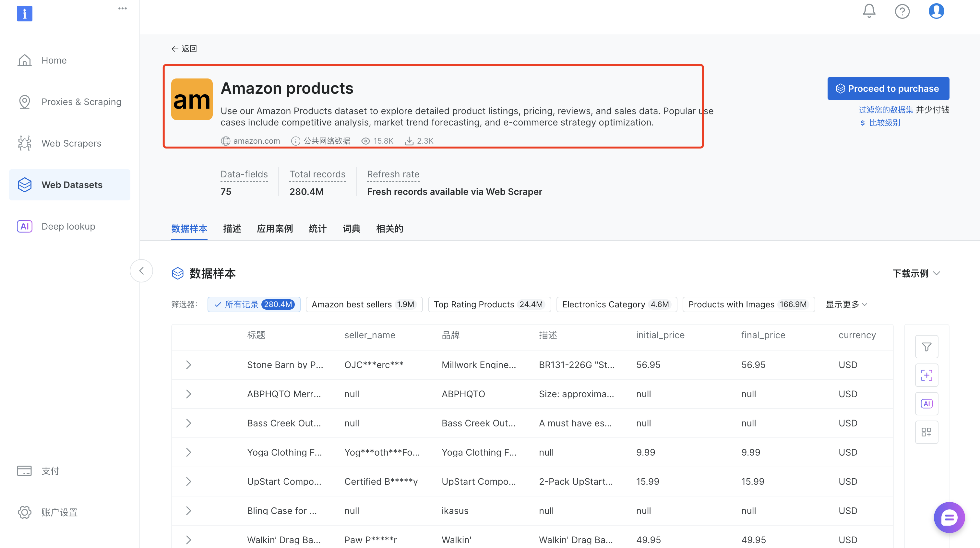Click seller cell OJC***erc***
The width and height of the screenshot is (980, 548).
point(374,365)
